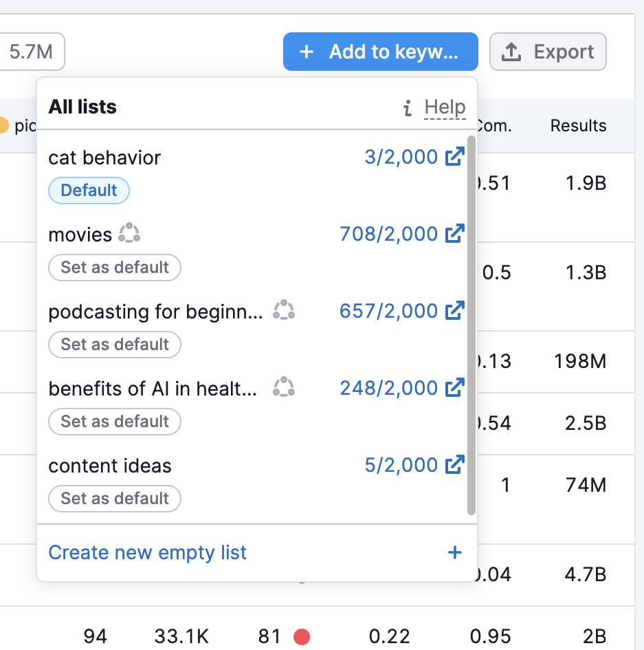Select the cat behavior list
The image size is (644, 650).
point(104,158)
